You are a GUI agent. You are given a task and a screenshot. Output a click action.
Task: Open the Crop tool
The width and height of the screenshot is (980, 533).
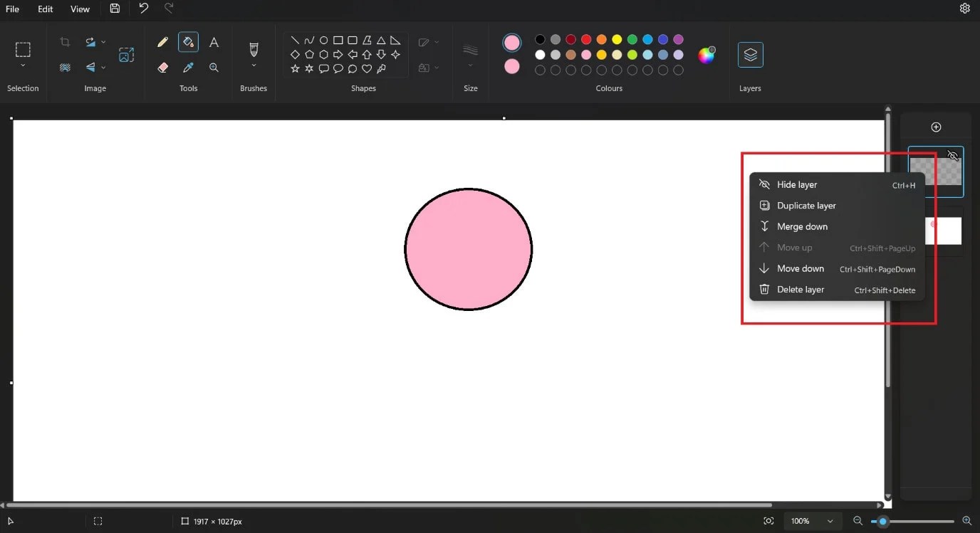tap(65, 41)
